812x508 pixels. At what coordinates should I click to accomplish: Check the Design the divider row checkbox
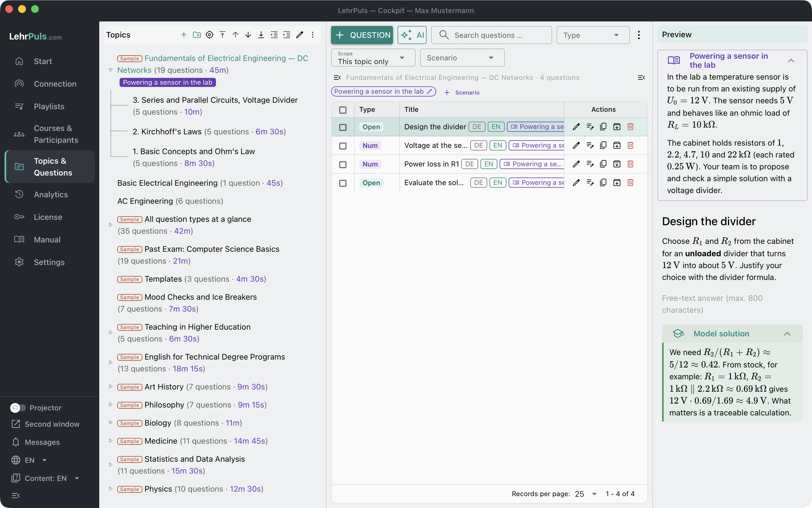[x=343, y=127]
